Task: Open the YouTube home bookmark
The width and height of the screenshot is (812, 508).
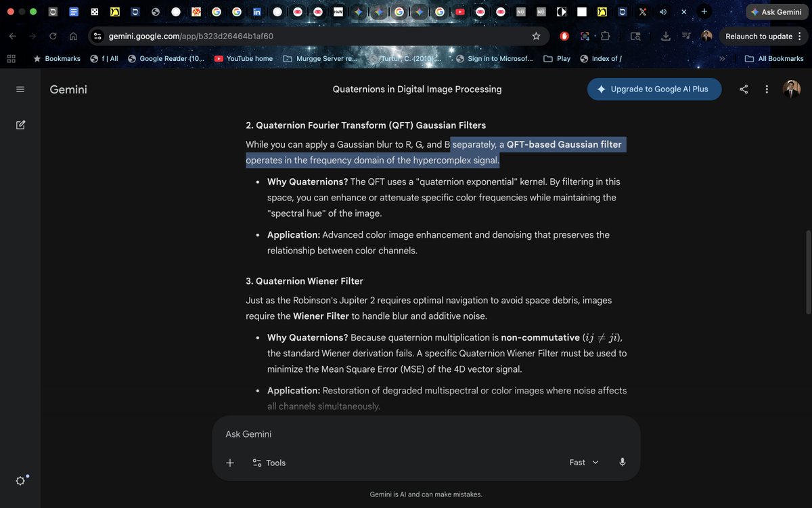Action: 244,59
